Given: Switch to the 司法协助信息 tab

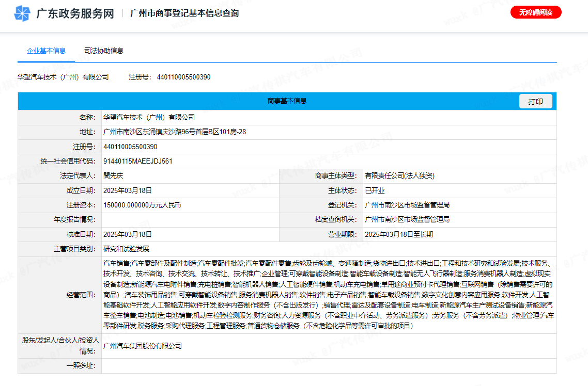Looking at the screenshot, I should click(104, 51).
